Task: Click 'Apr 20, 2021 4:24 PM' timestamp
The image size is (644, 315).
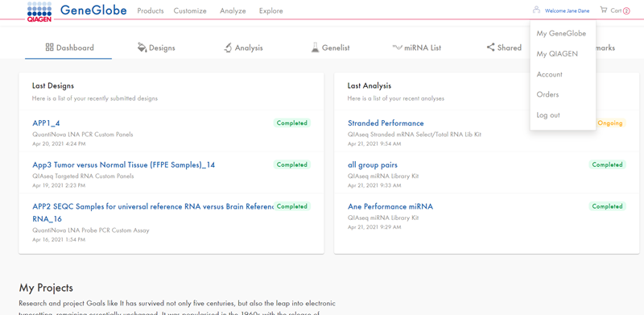Action: (x=59, y=144)
